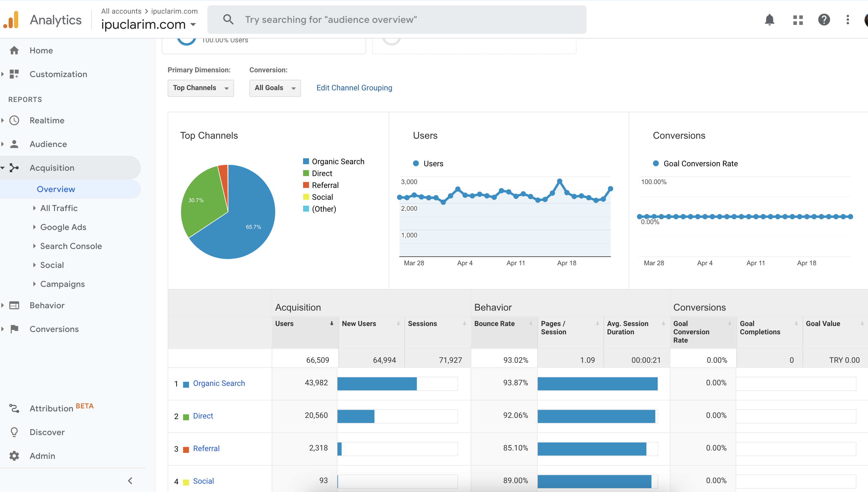Open Attribution beta icon
868x492 pixels.
pyautogui.click(x=14, y=408)
